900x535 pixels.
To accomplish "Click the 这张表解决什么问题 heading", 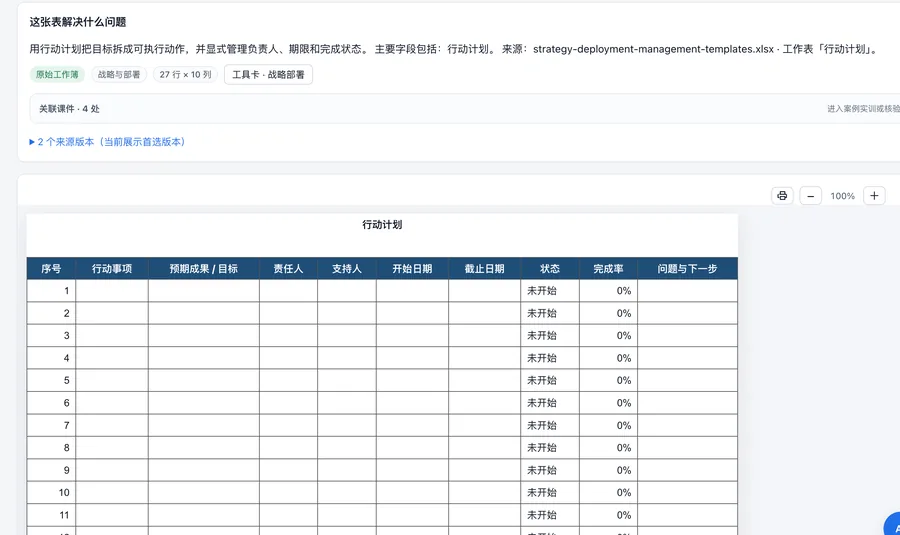I will pos(78,22).
